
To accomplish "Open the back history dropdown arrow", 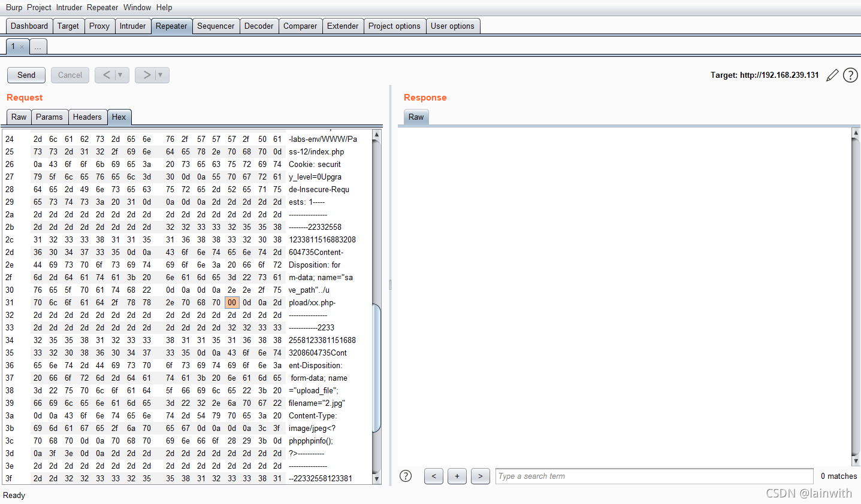I will pos(120,75).
